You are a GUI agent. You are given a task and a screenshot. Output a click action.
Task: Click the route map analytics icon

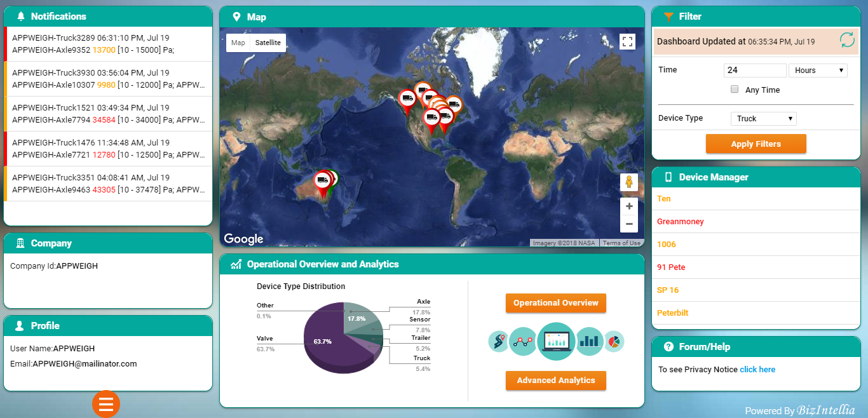pos(498,341)
